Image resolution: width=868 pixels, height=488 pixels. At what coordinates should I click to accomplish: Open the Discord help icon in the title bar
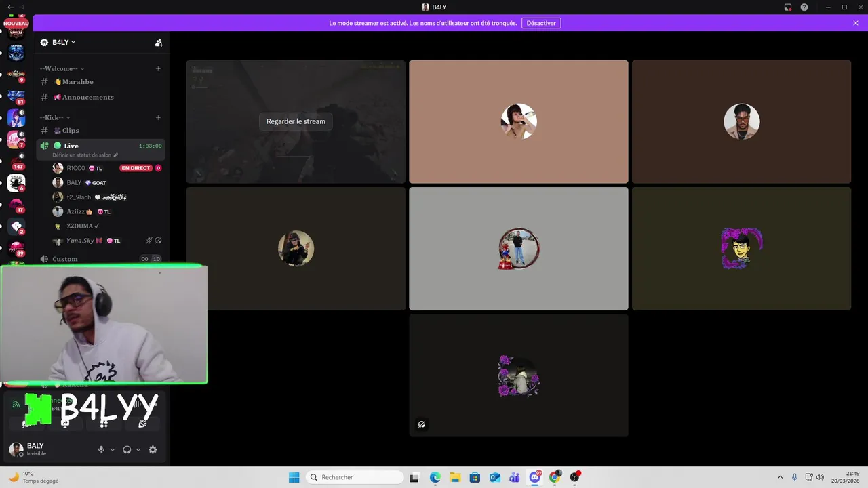tap(804, 7)
